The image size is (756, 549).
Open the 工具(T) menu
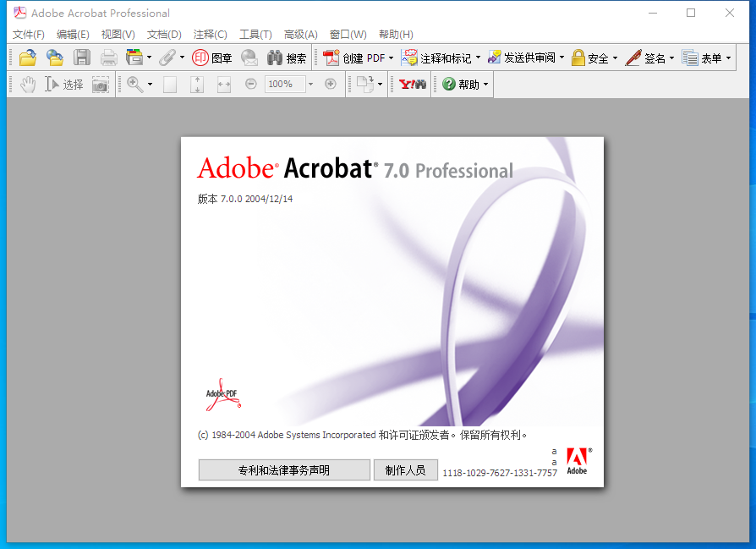tap(256, 34)
